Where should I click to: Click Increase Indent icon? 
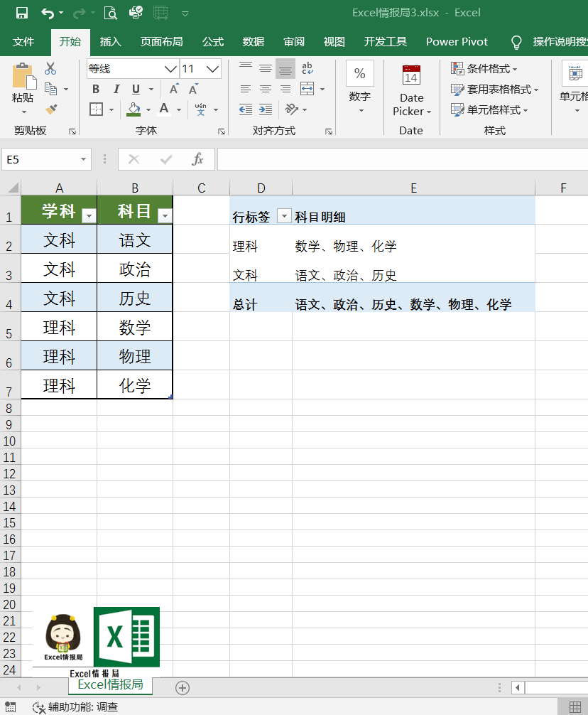coord(266,109)
